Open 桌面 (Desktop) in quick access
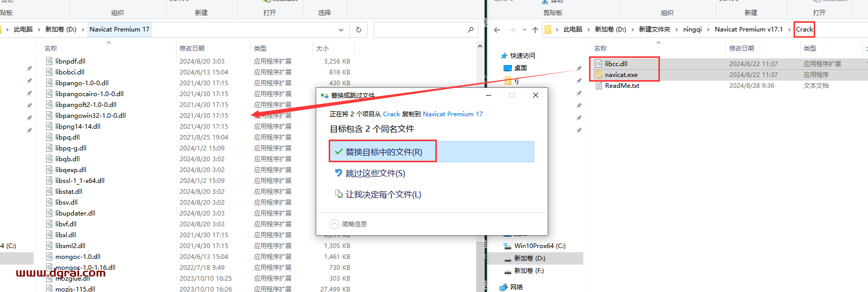This screenshot has width=868, height=292. (x=520, y=68)
